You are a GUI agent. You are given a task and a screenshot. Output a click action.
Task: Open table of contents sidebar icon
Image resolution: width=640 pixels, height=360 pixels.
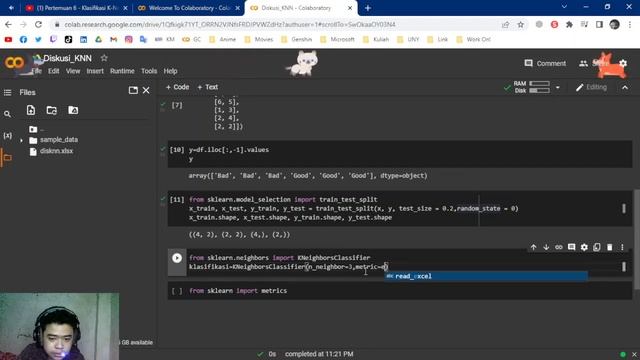pos(7,93)
